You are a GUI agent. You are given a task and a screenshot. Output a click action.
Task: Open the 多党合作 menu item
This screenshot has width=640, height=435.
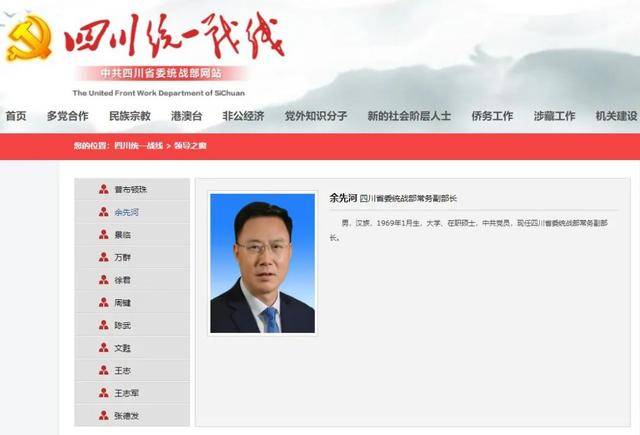click(67, 116)
